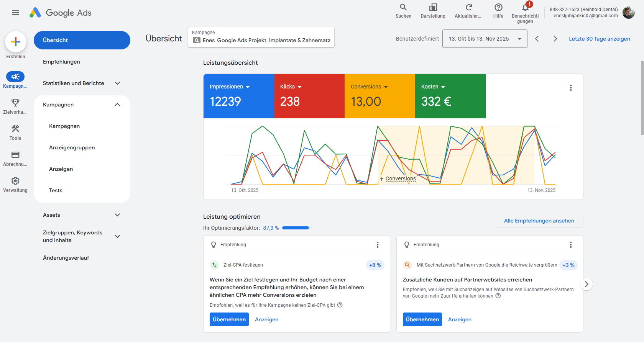Click the Erstellen plus button

(16, 42)
